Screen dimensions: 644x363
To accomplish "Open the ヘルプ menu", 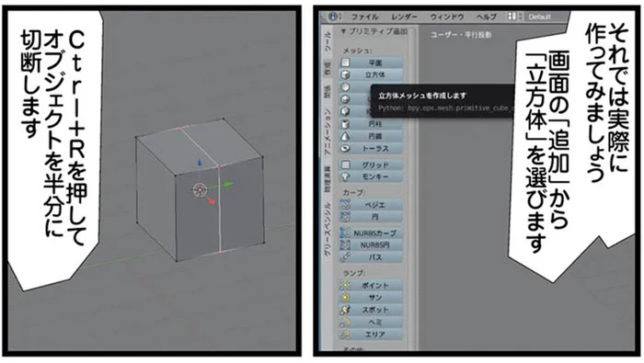I will point(486,17).
